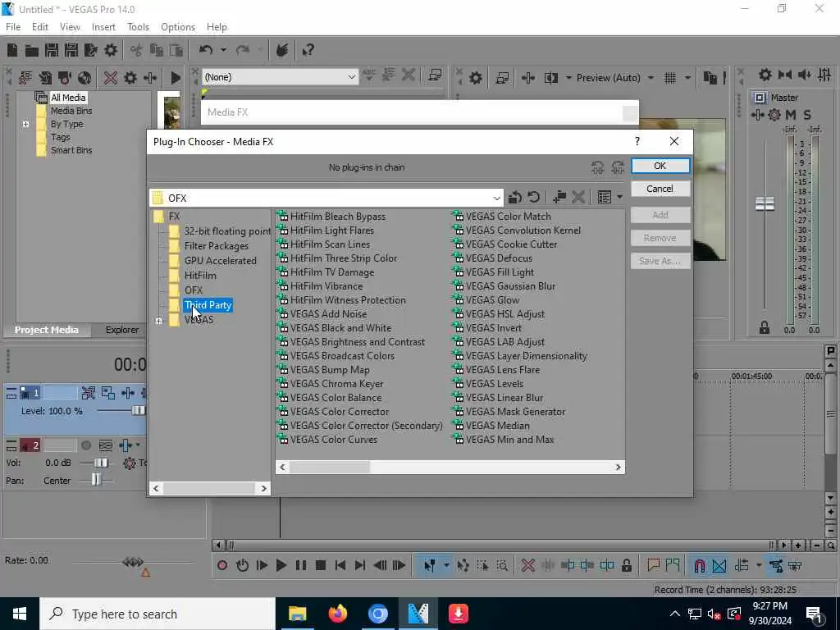
Task: Select GPU Accelerated folder in tree
Action: (220, 261)
